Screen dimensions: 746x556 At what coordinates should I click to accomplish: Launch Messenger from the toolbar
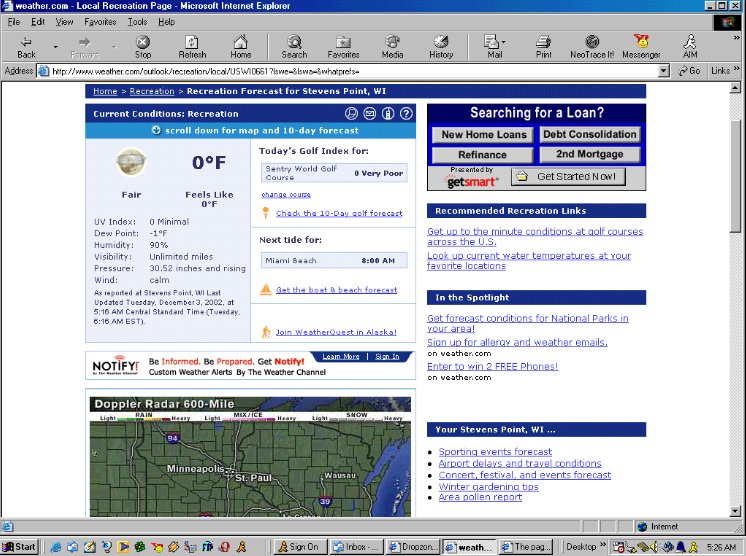click(641, 46)
